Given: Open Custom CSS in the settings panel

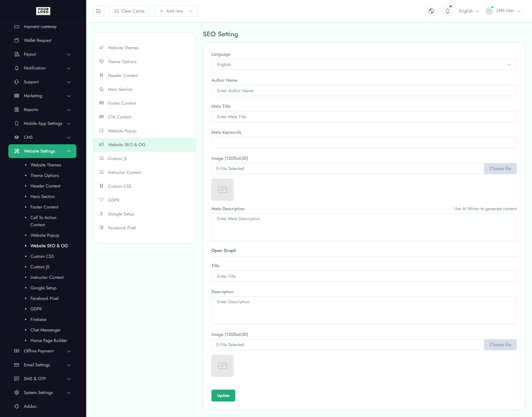Looking at the screenshot, I should pos(145,186).
